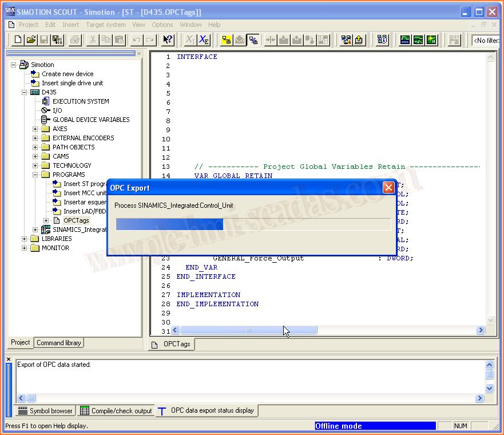Image resolution: width=504 pixels, height=435 pixels.
Task: Open the No filter dropdown
Action: [486, 40]
